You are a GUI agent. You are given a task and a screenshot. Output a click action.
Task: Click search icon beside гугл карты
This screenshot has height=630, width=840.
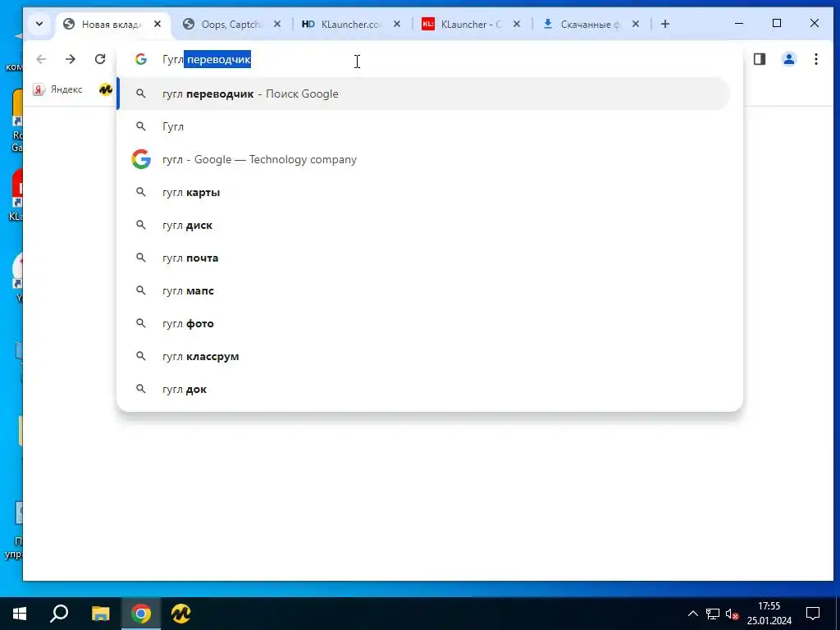[141, 192]
